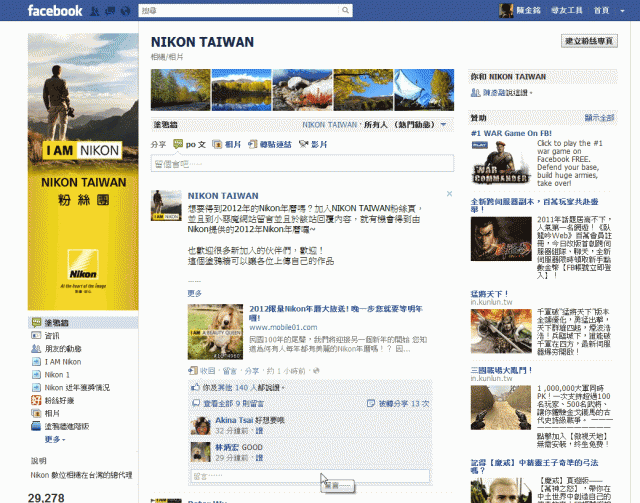Select the 影片 video share option
The height and width of the screenshot is (503, 640).
tap(313, 144)
